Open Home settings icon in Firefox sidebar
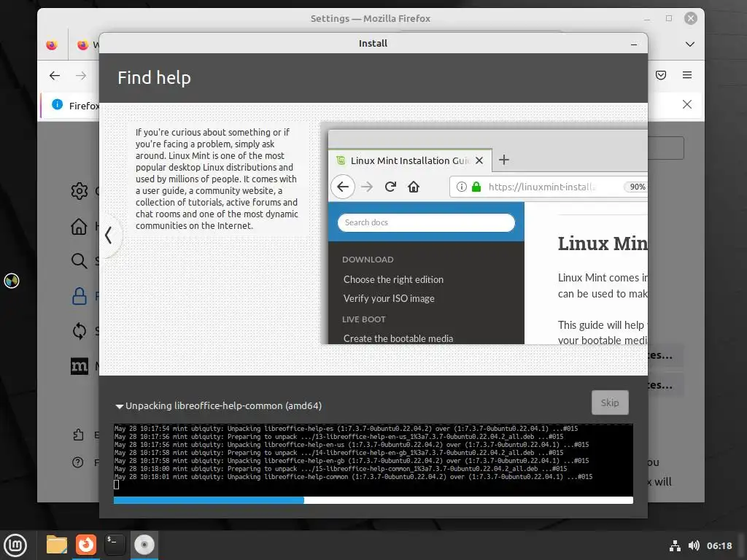747x560 pixels. coord(79,226)
